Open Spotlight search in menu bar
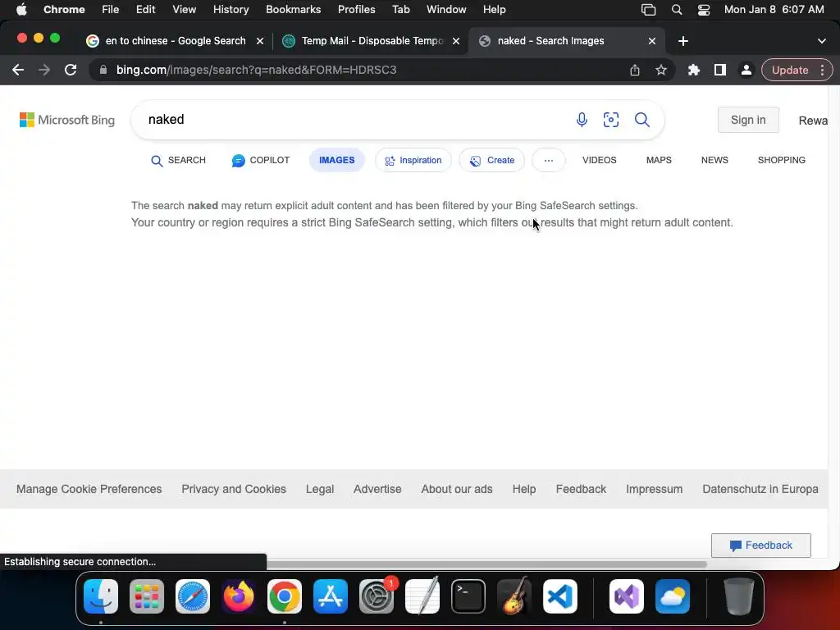The width and height of the screenshot is (840, 630). tap(677, 10)
